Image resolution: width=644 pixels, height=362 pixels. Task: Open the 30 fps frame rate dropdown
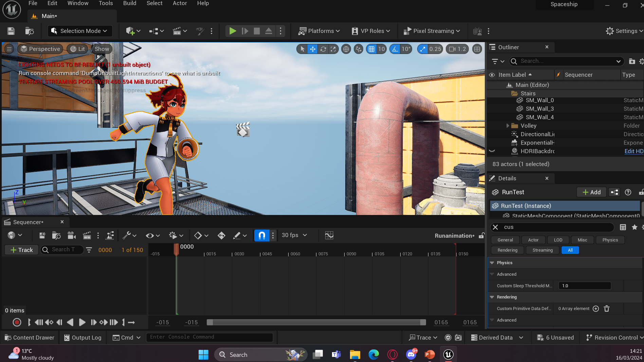(x=294, y=235)
